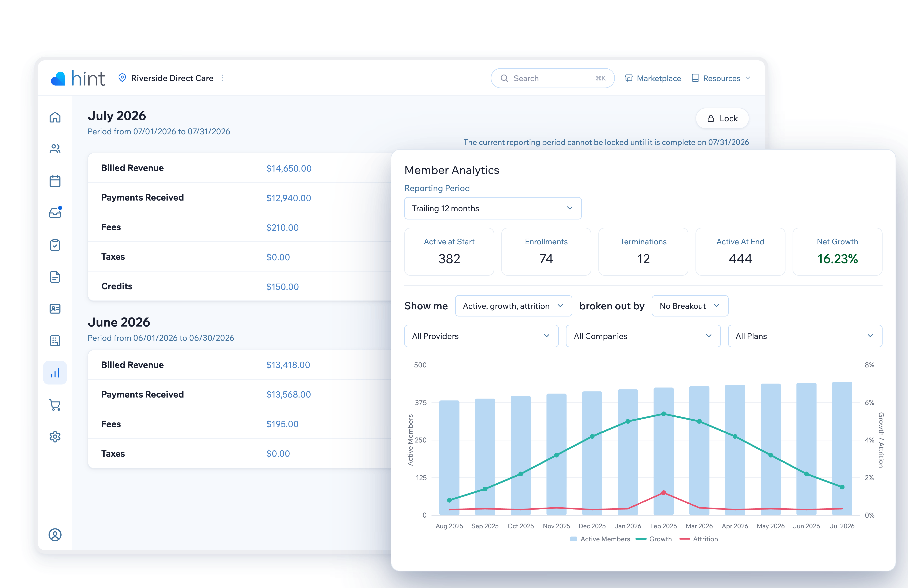Open the Trailing 12 months dropdown

(492, 208)
